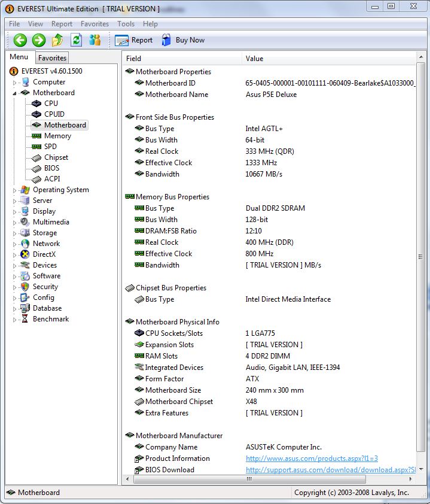This screenshot has width=430, height=504.
Task: Expand the Config node arrow
Action: (14, 298)
